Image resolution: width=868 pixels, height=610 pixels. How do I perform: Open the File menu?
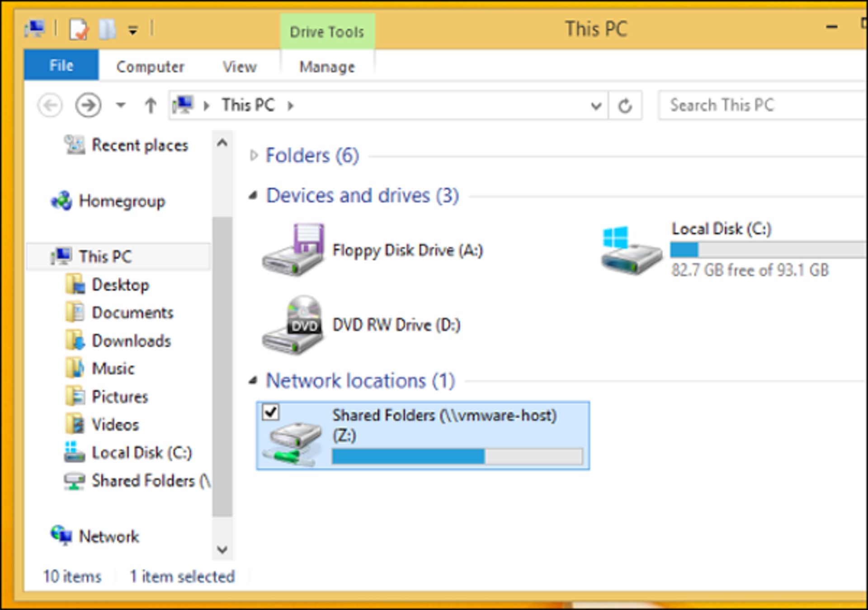pos(61,66)
